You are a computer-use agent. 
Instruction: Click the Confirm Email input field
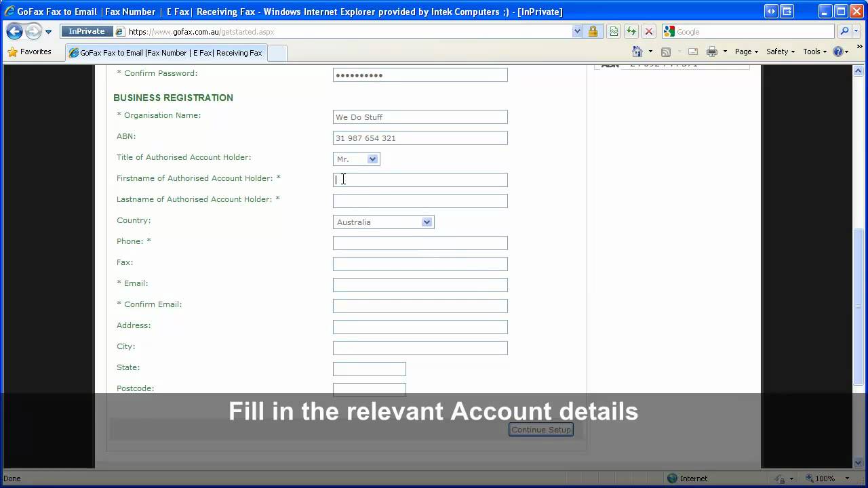click(x=420, y=306)
